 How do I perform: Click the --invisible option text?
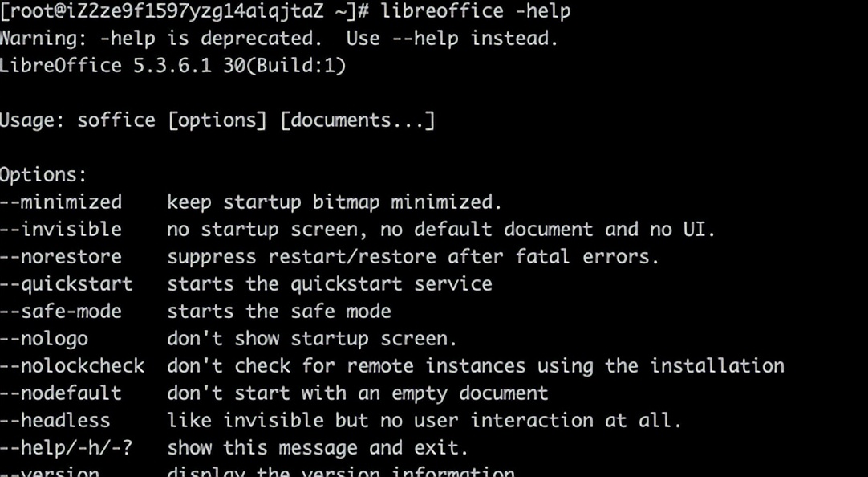(x=60, y=229)
